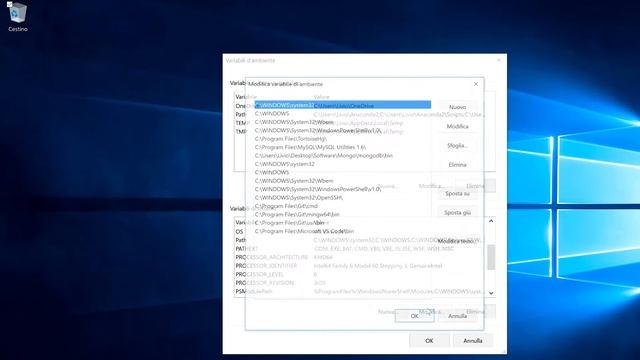
Task: Select the Microsoft VS Code\bin path entry
Action: [x=342, y=231]
